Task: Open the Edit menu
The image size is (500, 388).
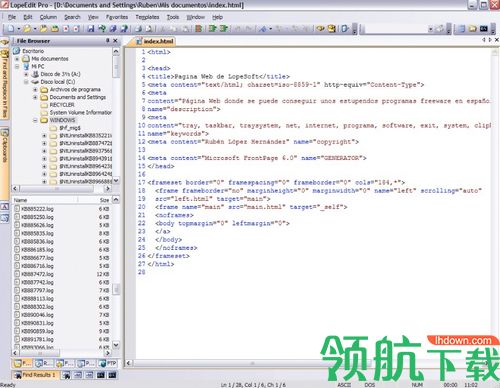Action: pyautogui.click(x=28, y=17)
